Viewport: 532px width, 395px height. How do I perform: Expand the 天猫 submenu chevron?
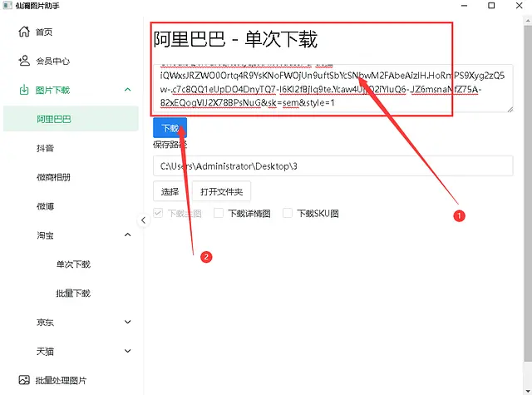tap(127, 351)
